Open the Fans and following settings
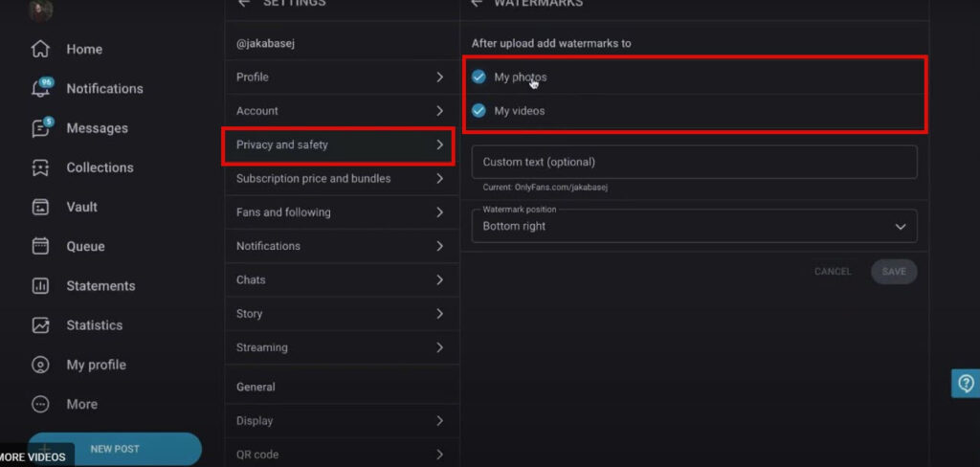This screenshot has width=980, height=467. click(338, 212)
